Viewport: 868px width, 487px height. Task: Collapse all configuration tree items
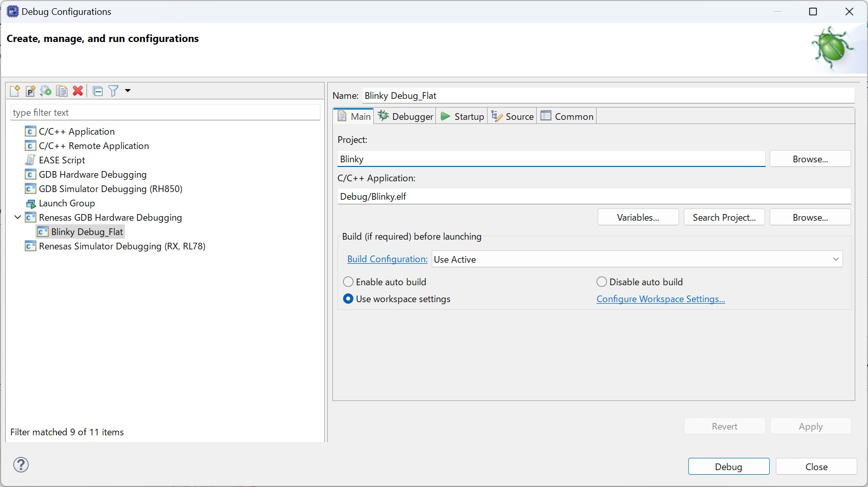(x=98, y=91)
